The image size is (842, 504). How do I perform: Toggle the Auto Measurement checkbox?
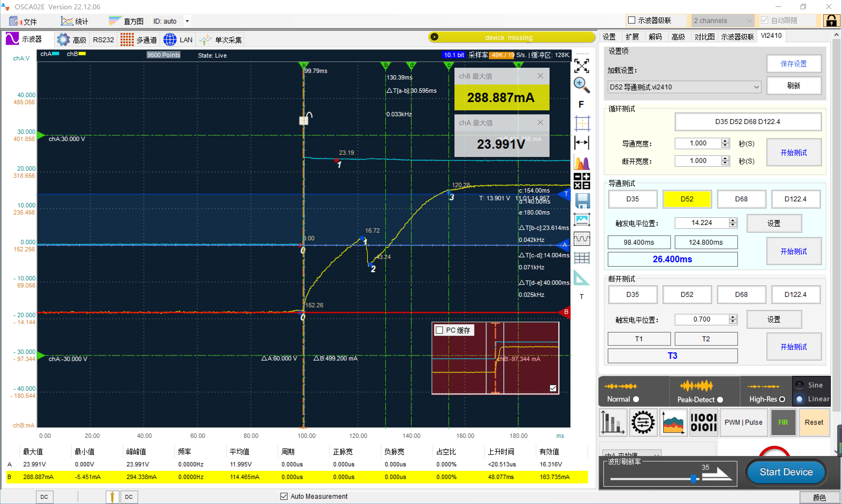pos(284,496)
